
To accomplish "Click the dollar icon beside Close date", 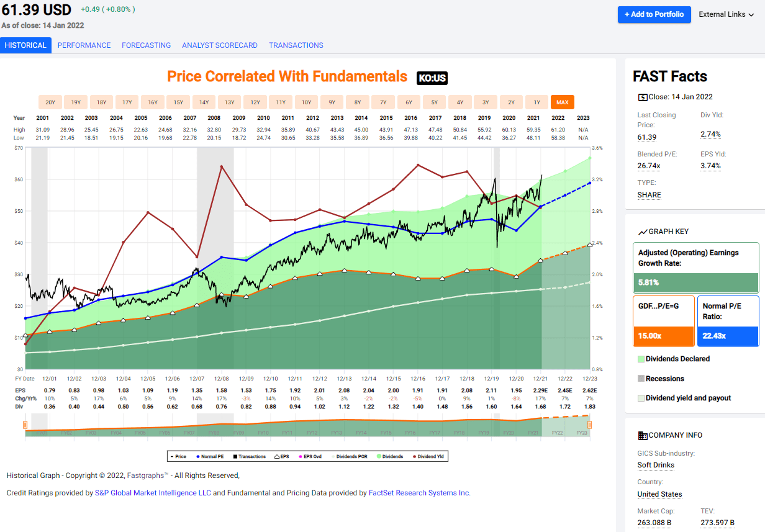I will tap(642, 97).
